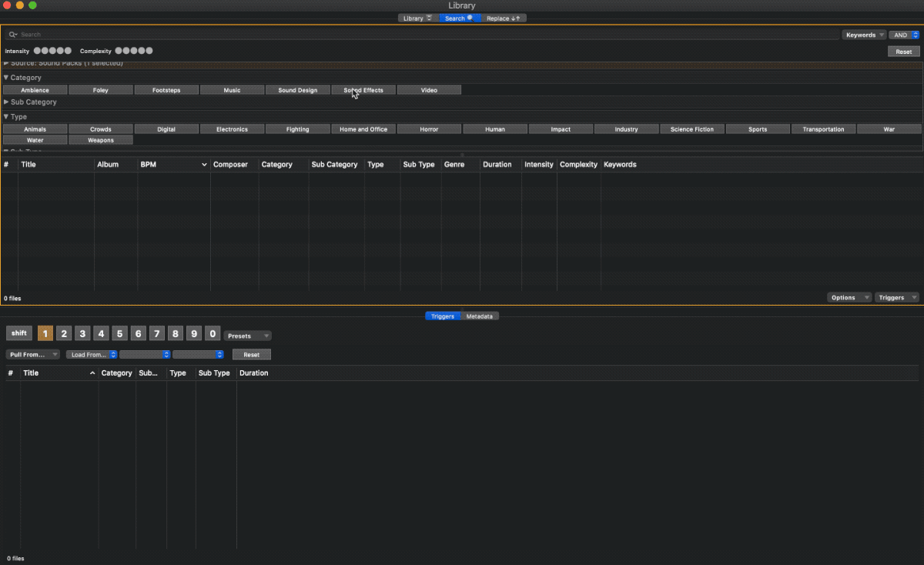The height and width of the screenshot is (565, 924).
Task: Toggle the Animals type filter
Action: [35, 129]
